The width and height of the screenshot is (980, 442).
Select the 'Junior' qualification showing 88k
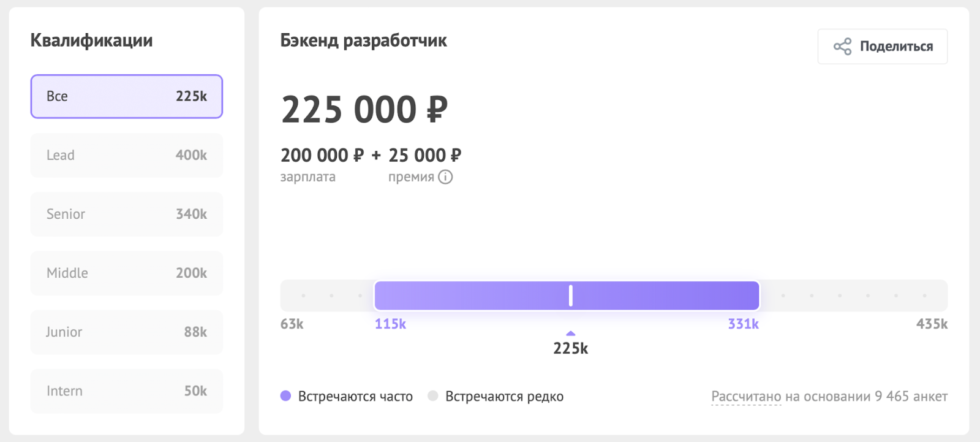coord(126,332)
